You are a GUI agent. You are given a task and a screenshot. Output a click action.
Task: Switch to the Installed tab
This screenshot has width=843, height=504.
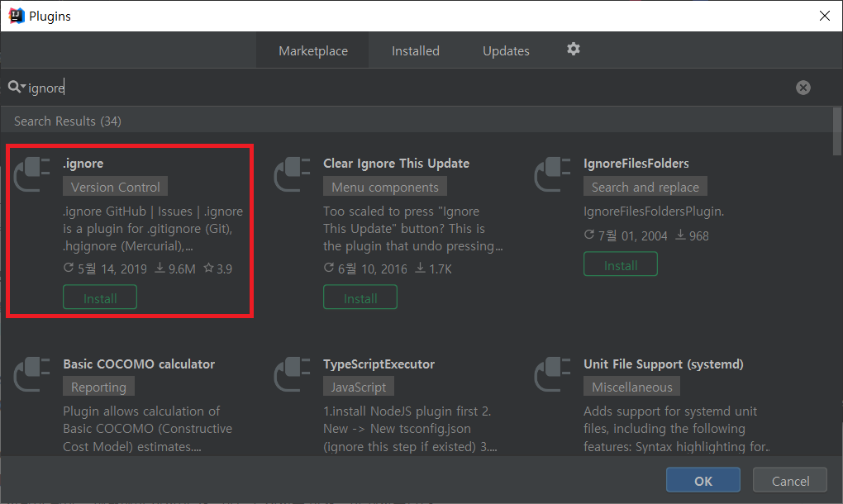pos(415,50)
